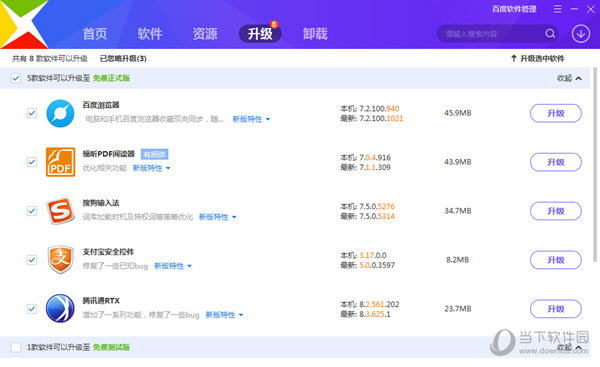Minimize the software manager window
600x367 pixels.
(x=574, y=9)
